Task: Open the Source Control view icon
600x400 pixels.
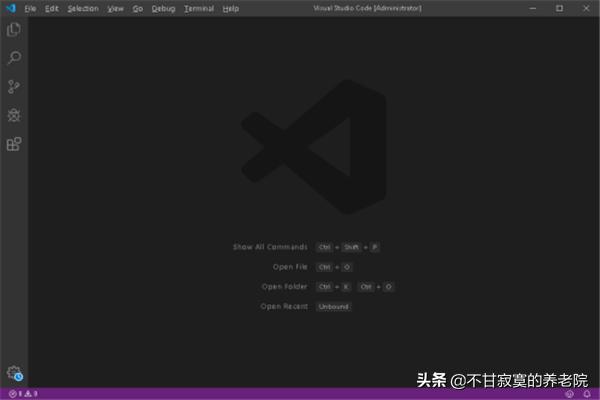Action: pos(14,87)
